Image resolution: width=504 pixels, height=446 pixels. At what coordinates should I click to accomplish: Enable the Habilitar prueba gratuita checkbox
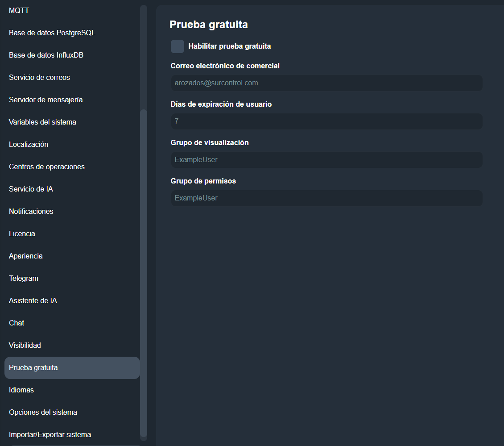(x=177, y=46)
